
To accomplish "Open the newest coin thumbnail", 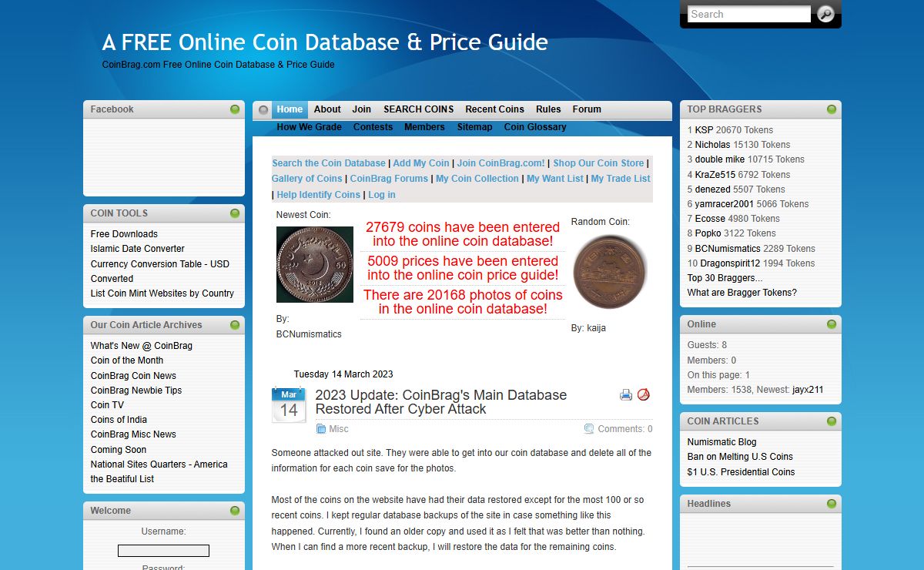I will (315, 264).
